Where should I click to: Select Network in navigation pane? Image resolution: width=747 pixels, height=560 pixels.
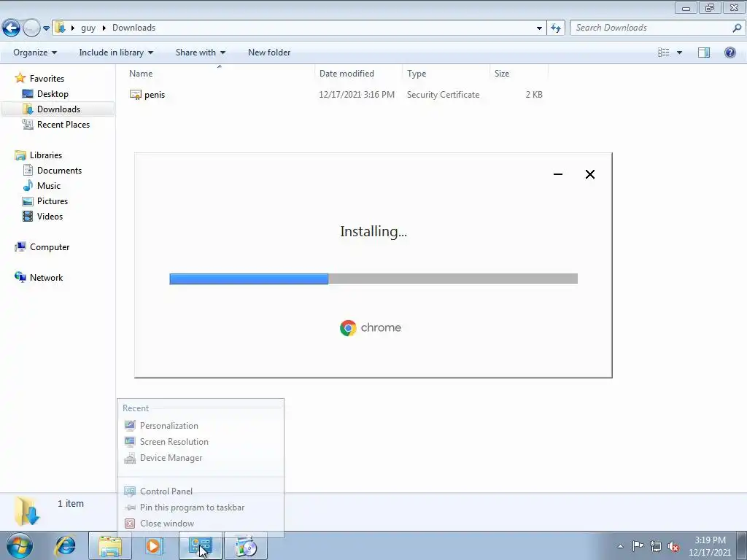(x=46, y=278)
